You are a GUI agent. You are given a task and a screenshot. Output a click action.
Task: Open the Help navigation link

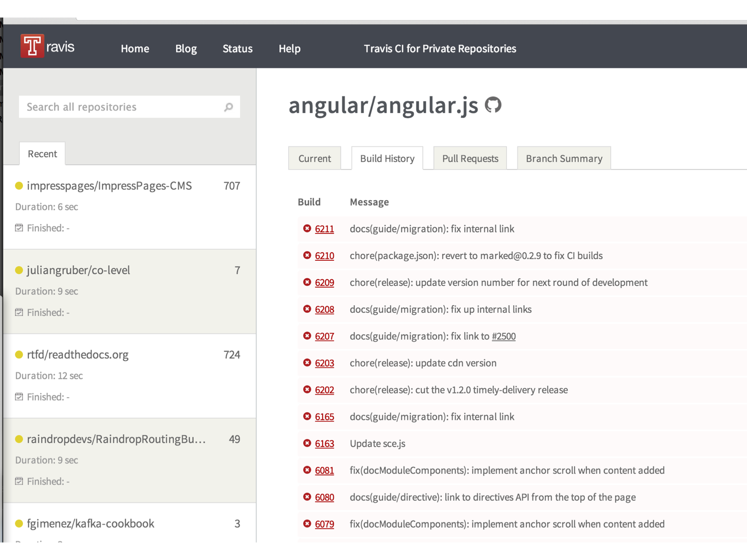coord(289,49)
